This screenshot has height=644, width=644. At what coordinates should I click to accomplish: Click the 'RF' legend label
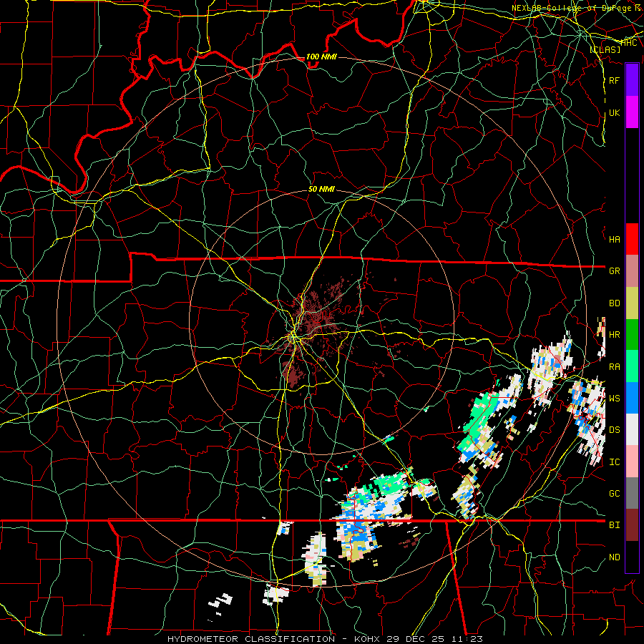pyautogui.click(x=614, y=80)
